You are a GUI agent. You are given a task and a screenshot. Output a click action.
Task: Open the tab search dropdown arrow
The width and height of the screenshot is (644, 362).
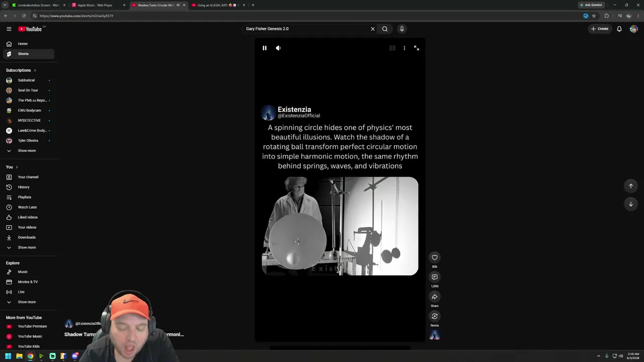click(x=6, y=5)
